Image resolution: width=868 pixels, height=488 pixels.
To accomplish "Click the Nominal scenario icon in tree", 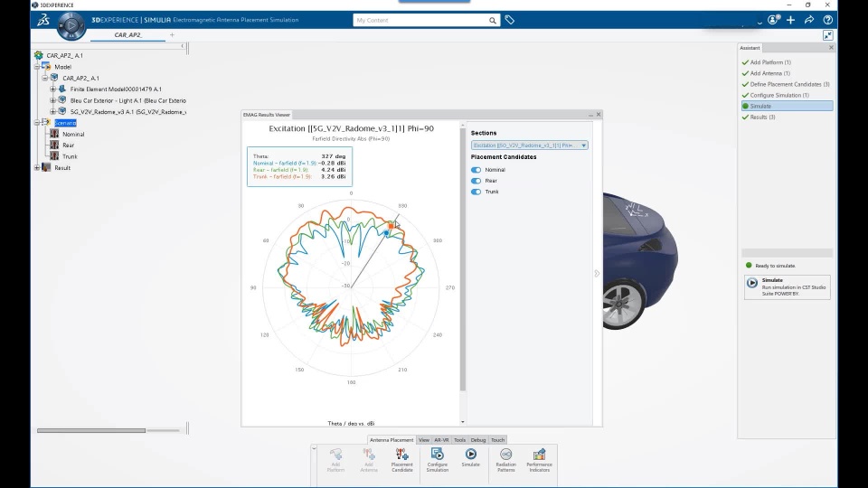I will click(54, 134).
